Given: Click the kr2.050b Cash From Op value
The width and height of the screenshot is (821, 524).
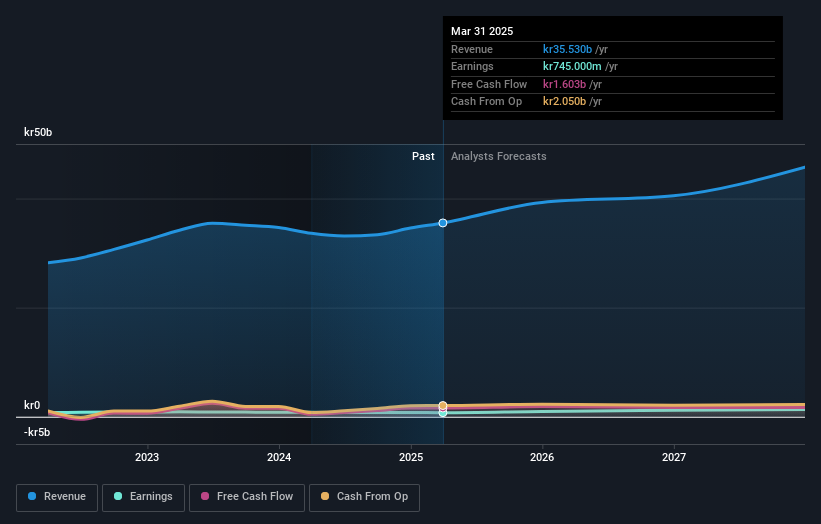Looking at the screenshot, I should tap(565, 101).
